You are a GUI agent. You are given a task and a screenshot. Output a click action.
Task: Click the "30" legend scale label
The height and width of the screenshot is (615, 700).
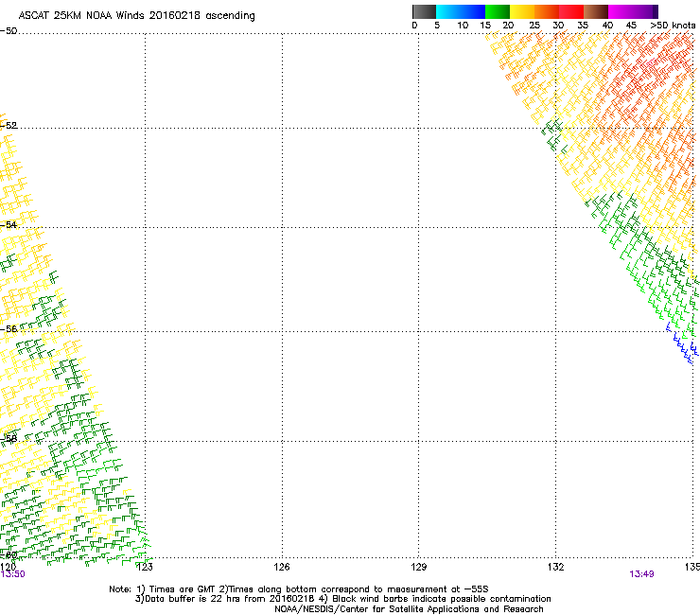558,26
